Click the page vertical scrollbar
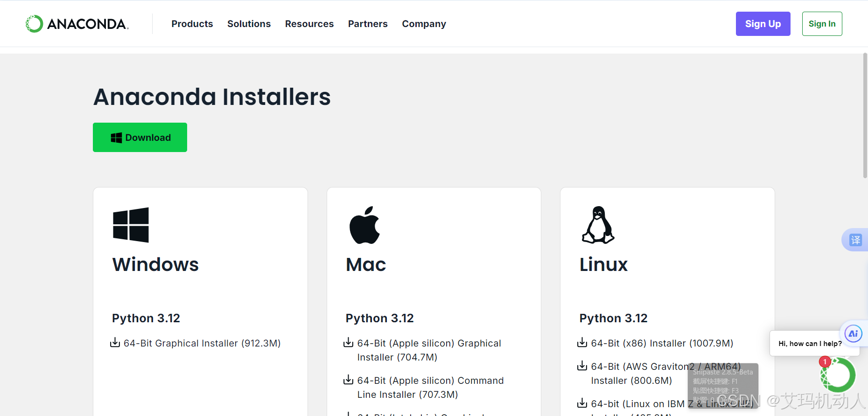Viewport: 868px width, 416px height. [865, 116]
